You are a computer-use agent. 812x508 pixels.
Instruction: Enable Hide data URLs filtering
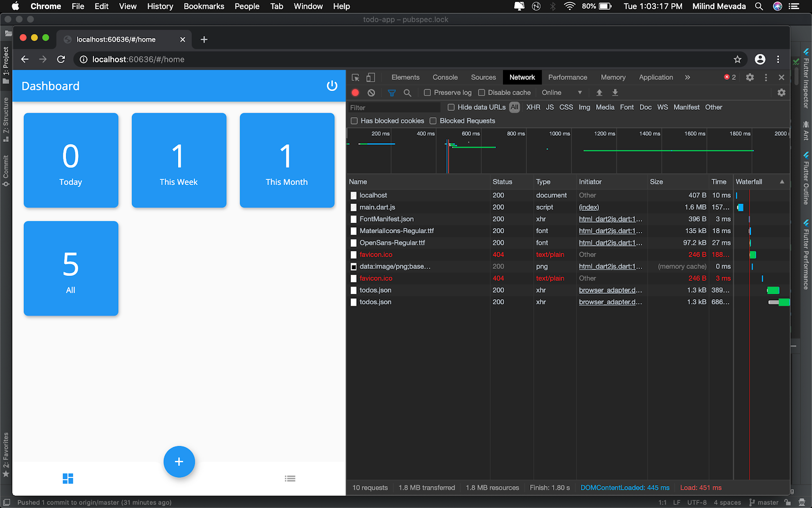click(451, 107)
